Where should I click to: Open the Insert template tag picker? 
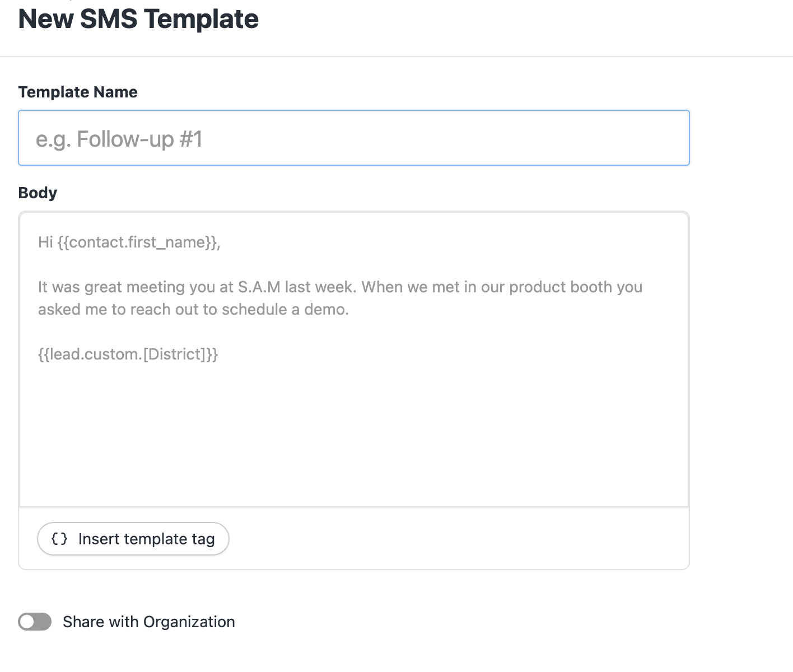(133, 539)
